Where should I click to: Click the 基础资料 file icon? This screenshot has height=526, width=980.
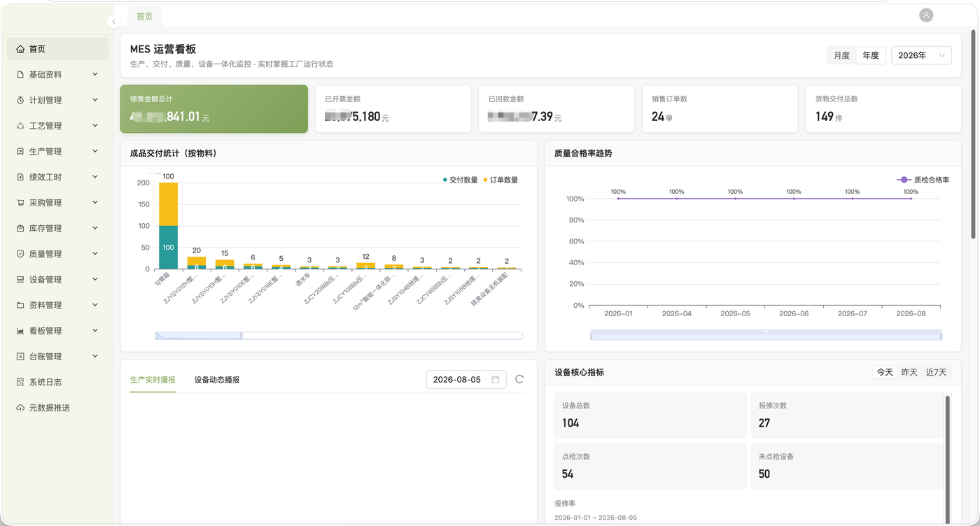coord(20,75)
